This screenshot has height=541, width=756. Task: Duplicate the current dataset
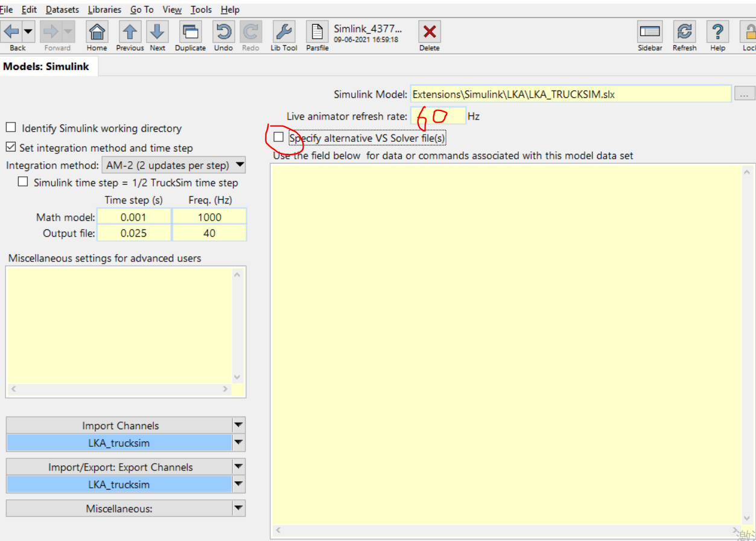tap(191, 31)
